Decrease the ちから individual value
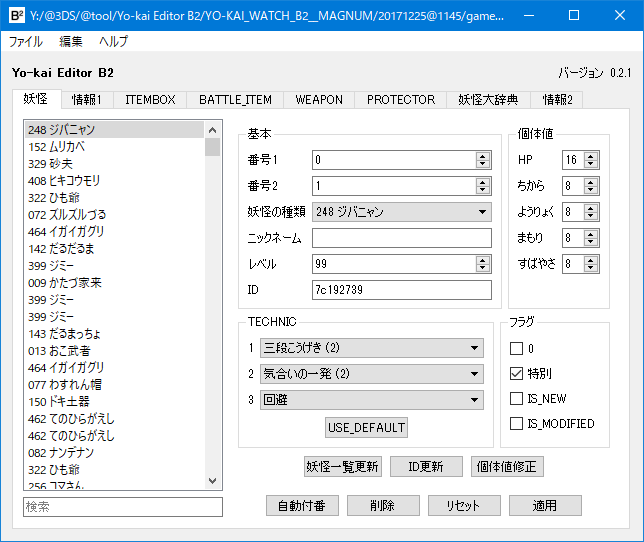Screen dimensions: 644x542 click(591, 190)
